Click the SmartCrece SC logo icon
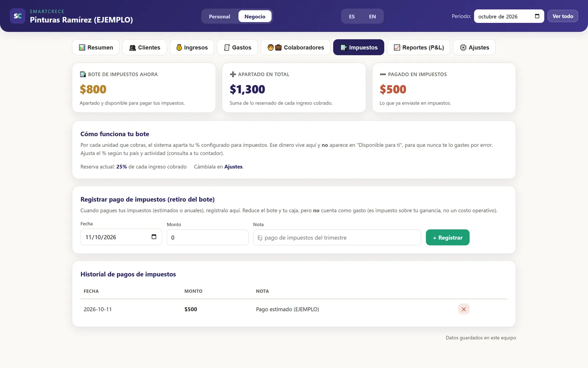Screen dimensions: 588x368 point(17,16)
